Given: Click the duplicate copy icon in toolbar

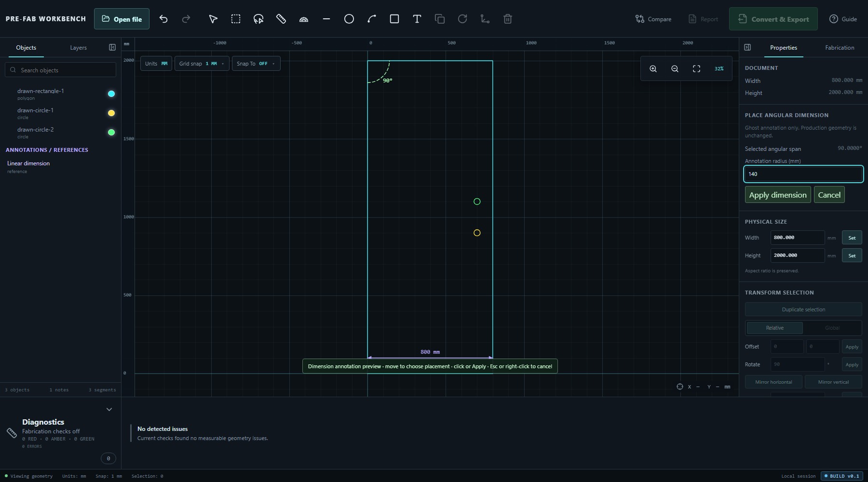Looking at the screenshot, I should point(440,19).
